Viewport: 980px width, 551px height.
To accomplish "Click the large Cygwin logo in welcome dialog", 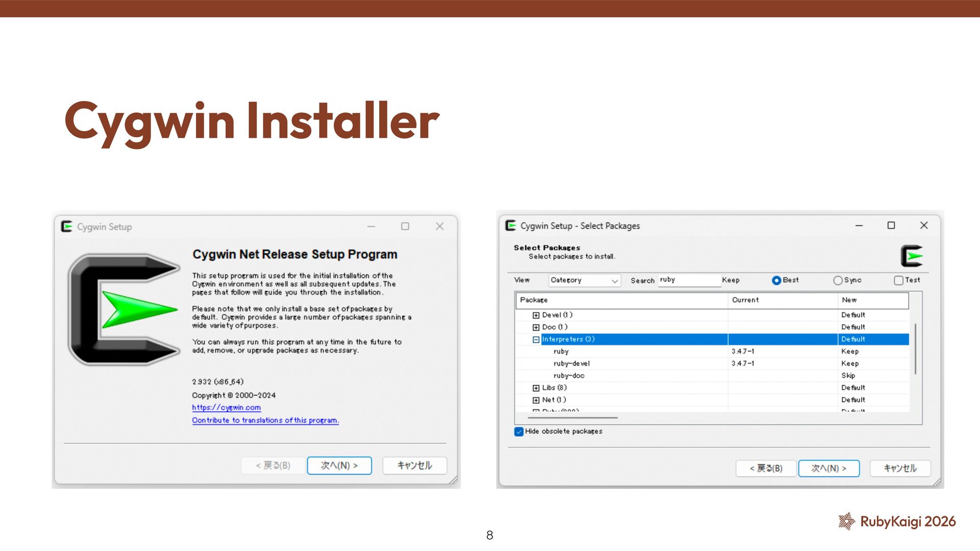I will click(124, 309).
